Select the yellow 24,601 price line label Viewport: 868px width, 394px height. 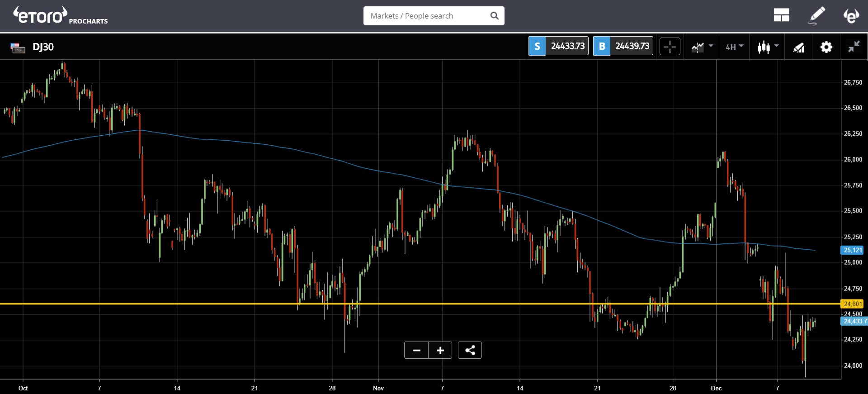point(852,304)
